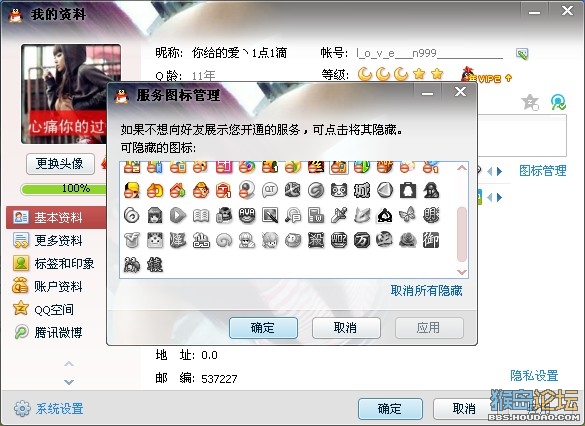Select the AVA game service icon
Screen dimensions: 585x426
(x=247, y=215)
